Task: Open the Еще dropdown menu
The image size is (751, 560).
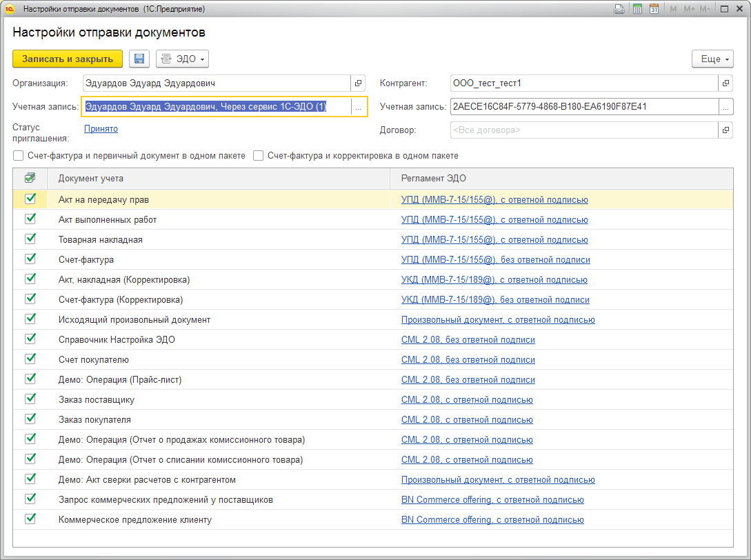Action: click(x=712, y=59)
